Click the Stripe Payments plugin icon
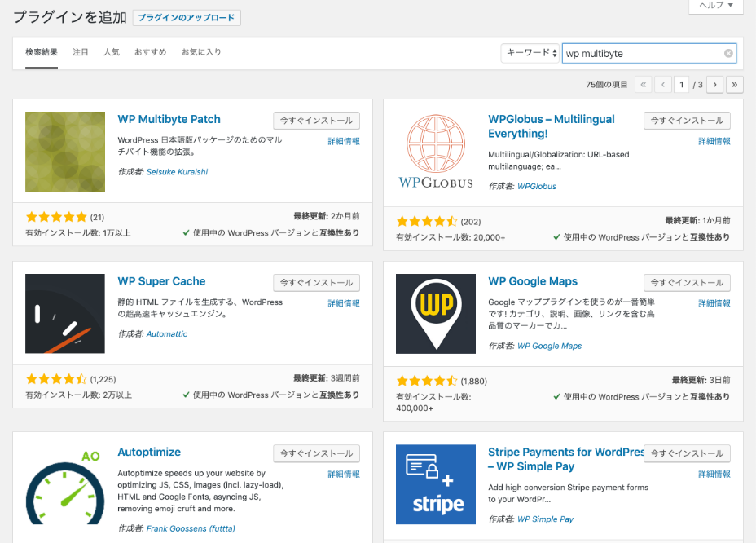The image size is (756, 543). pyautogui.click(x=436, y=484)
